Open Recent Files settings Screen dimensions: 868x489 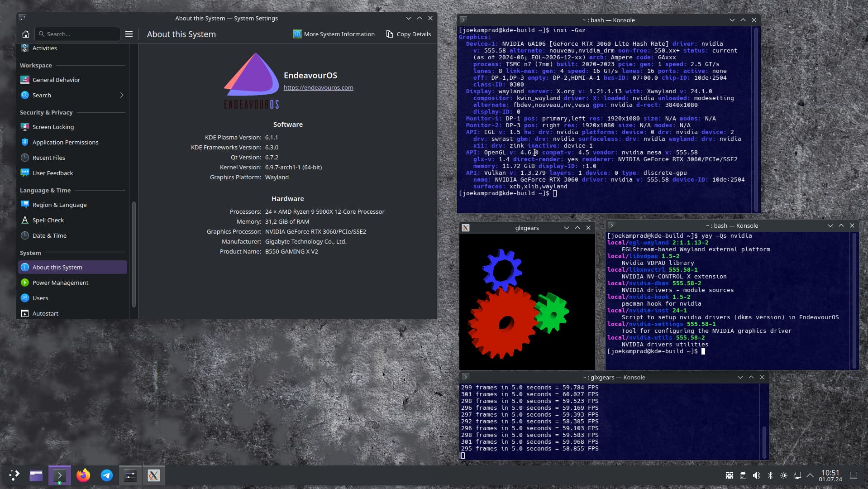pos(72,158)
